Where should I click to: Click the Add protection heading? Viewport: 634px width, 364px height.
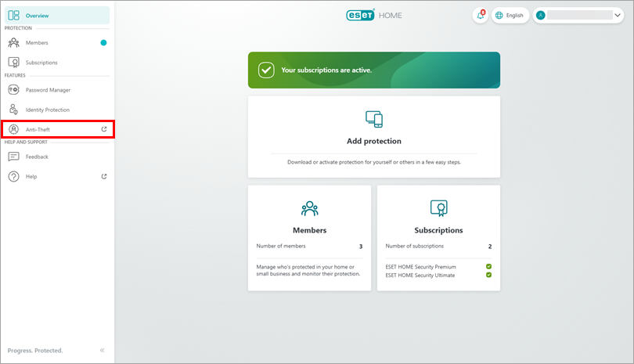pyautogui.click(x=374, y=141)
